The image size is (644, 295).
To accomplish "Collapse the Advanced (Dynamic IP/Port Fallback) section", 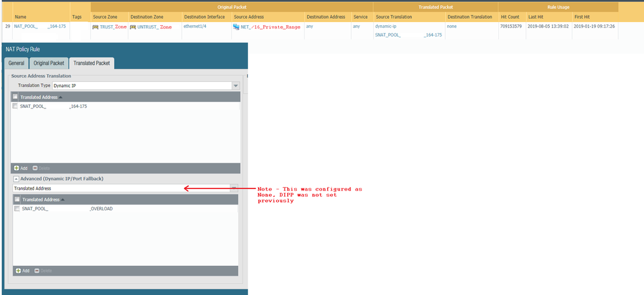I will [16, 178].
